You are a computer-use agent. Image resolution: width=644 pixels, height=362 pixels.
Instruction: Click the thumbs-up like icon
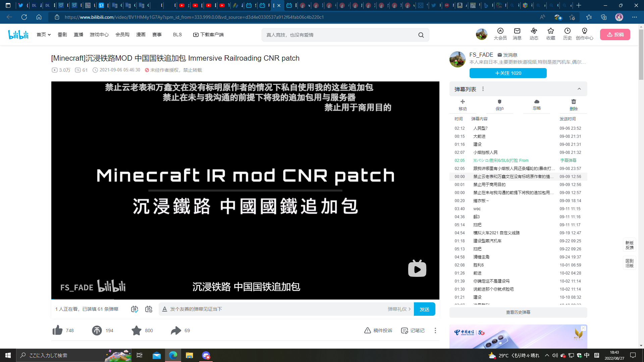pyautogui.click(x=58, y=330)
